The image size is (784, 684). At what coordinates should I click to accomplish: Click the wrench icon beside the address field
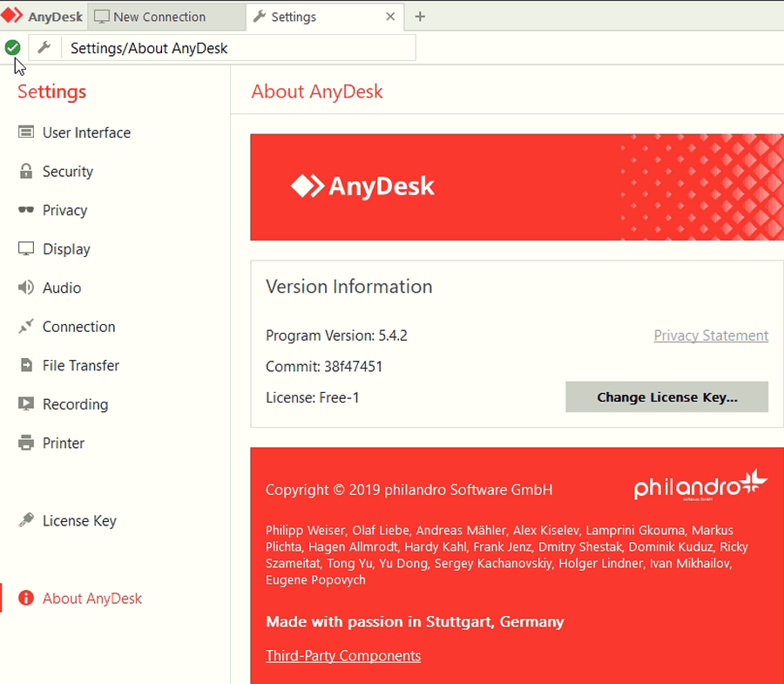pyautogui.click(x=44, y=47)
